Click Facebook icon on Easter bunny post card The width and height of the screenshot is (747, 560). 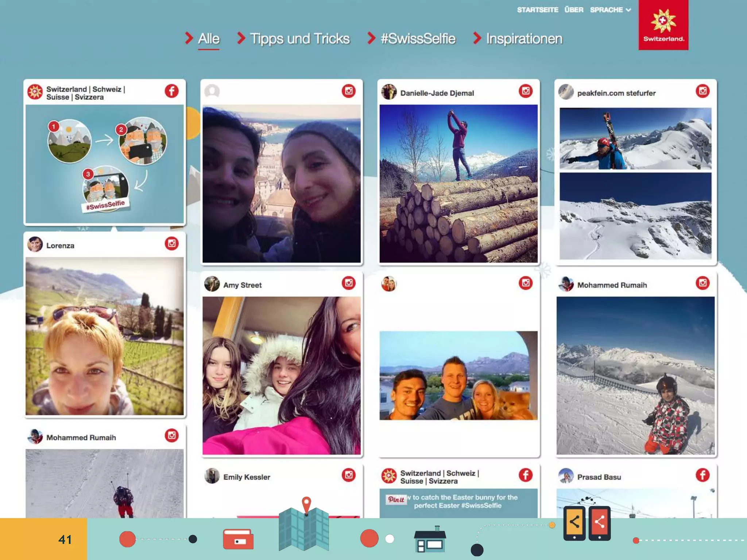(526, 475)
